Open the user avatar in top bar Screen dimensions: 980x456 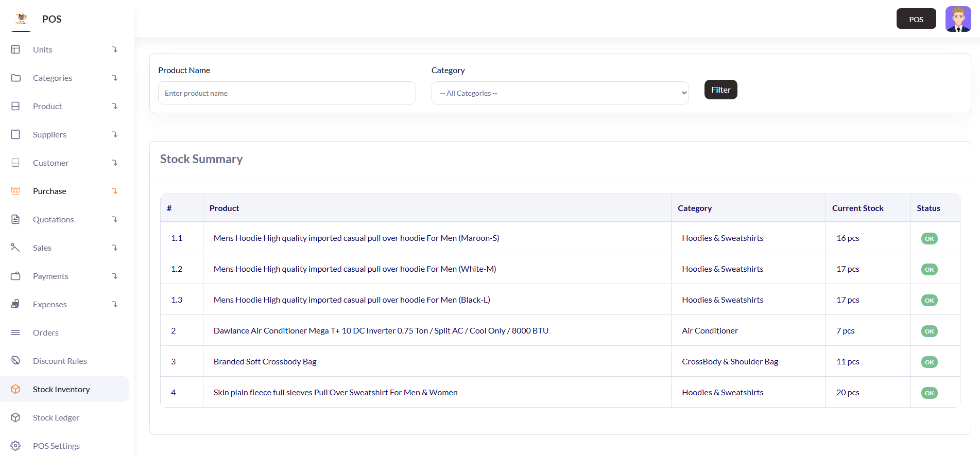[x=958, y=19]
